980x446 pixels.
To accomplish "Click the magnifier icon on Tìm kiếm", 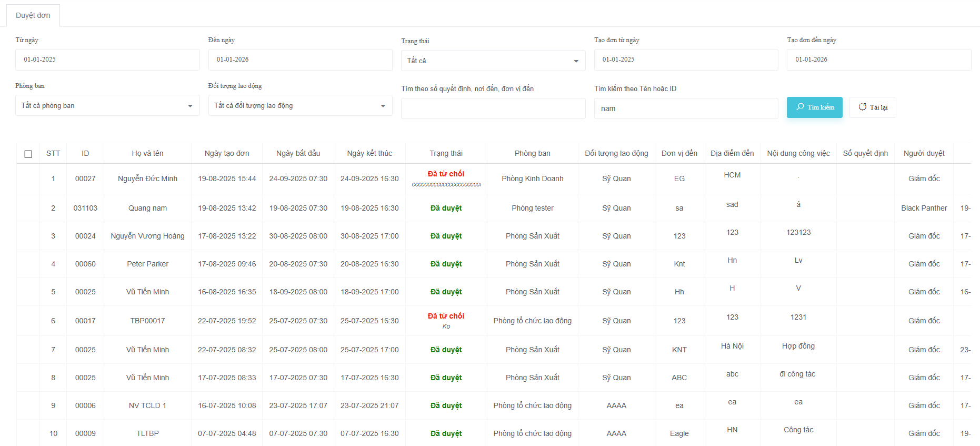I will pos(800,107).
